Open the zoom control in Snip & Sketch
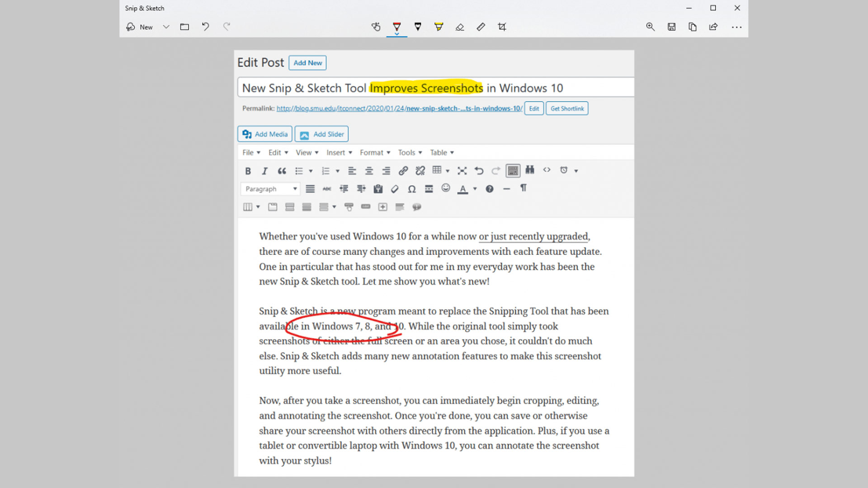Viewport: 868px width, 488px height. tap(650, 27)
